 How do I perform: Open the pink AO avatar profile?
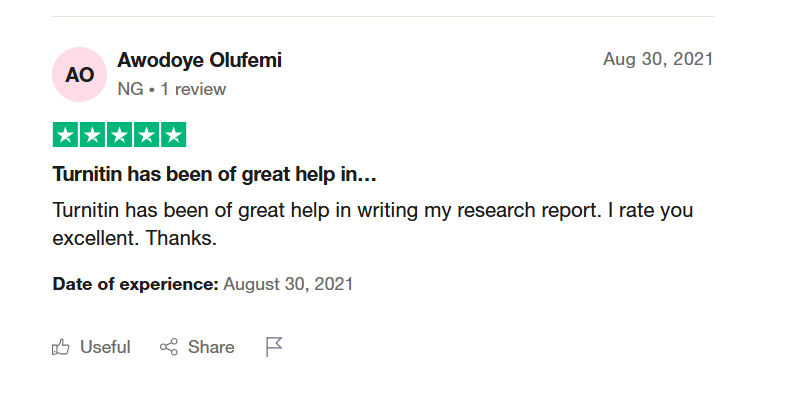[79, 75]
